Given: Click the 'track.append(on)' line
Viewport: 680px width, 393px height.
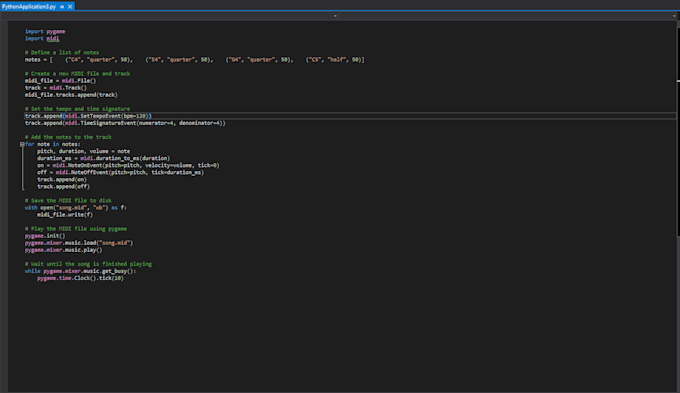Looking at the screenshot, I should click(62, 180).
